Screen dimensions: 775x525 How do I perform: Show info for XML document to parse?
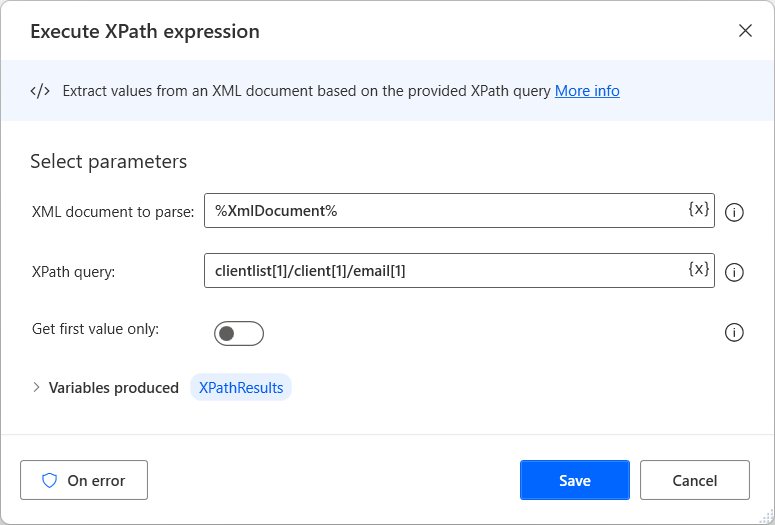coord(734,213)
